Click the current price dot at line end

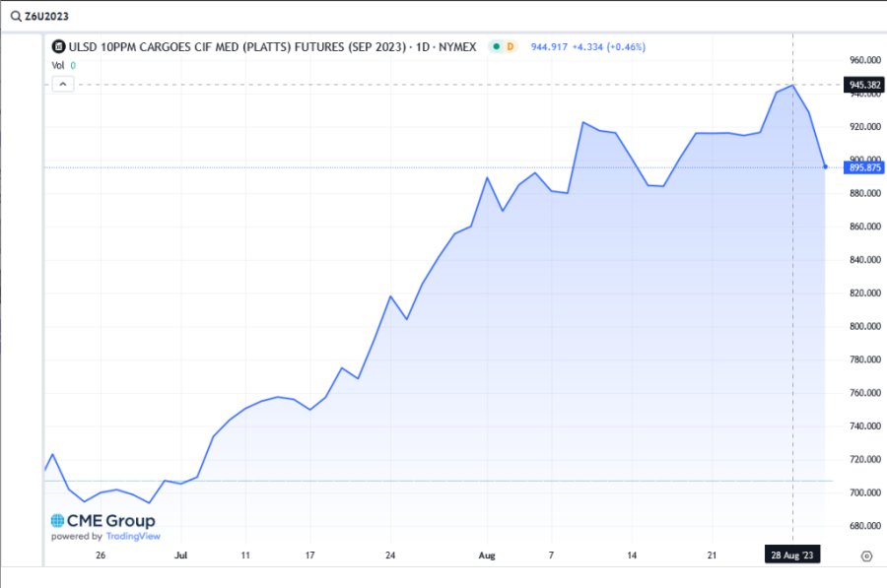coord(825,166)
